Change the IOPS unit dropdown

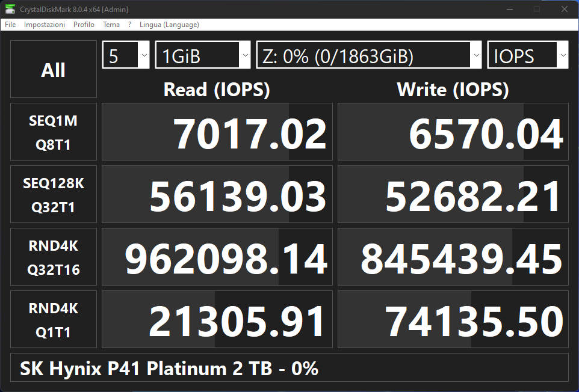click(x=527, y=56)
